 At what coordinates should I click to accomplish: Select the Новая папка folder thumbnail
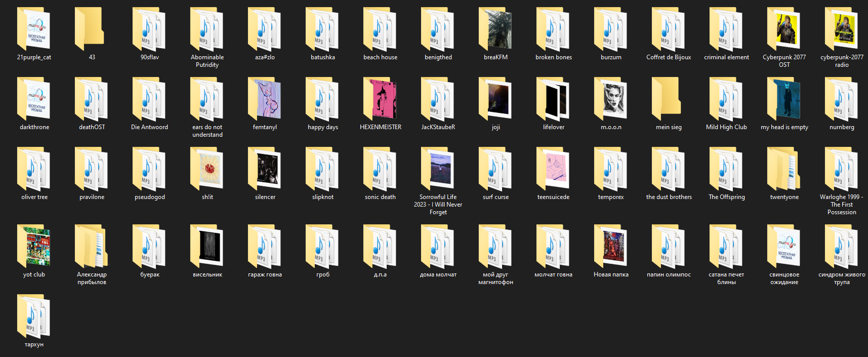[611, 246]
